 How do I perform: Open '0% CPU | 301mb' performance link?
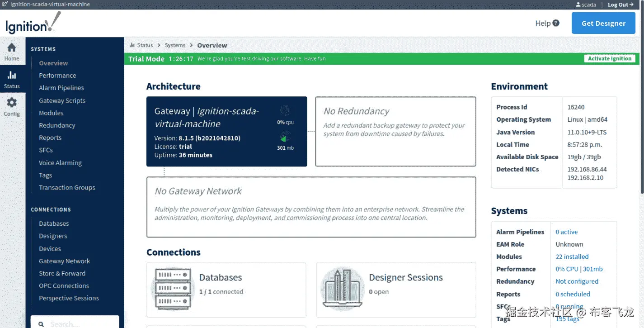579,269
